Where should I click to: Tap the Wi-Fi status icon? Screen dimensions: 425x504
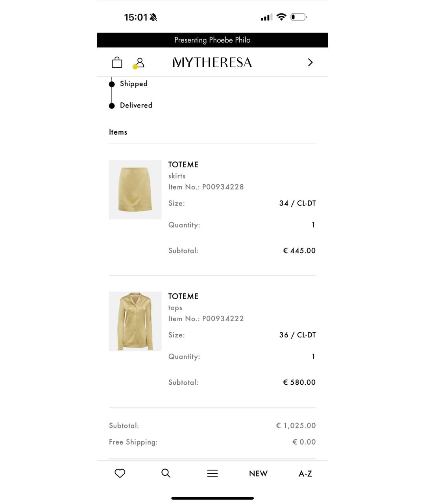coord(281,17)
